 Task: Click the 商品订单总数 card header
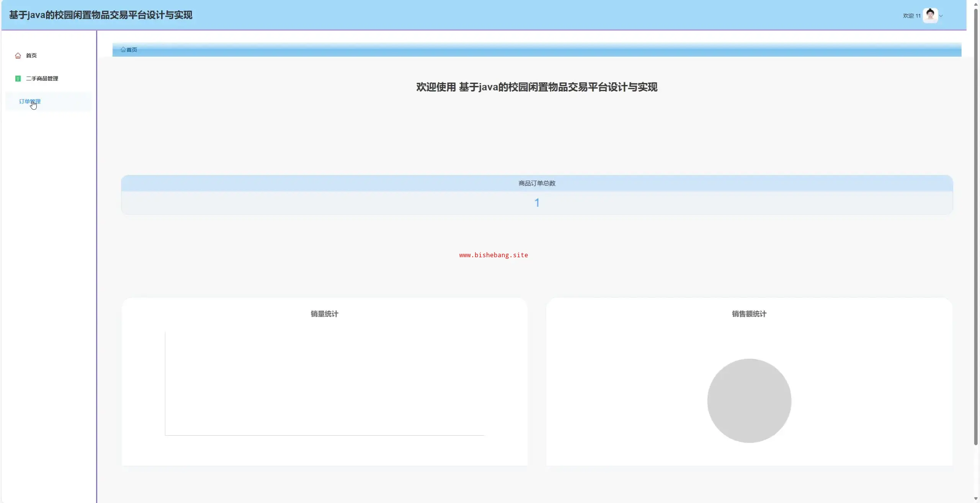(x=537, y=183)
